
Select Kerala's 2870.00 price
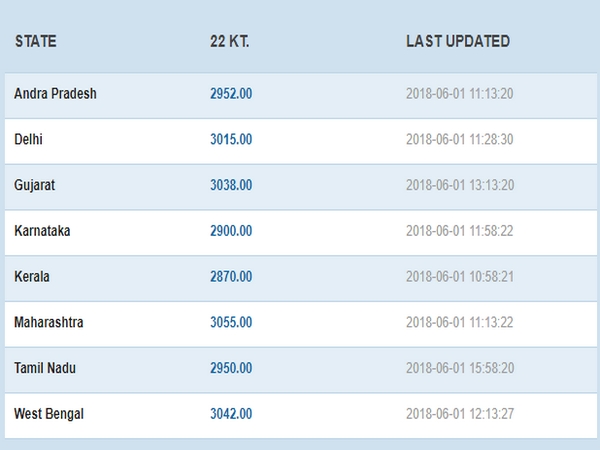point(231,277)
